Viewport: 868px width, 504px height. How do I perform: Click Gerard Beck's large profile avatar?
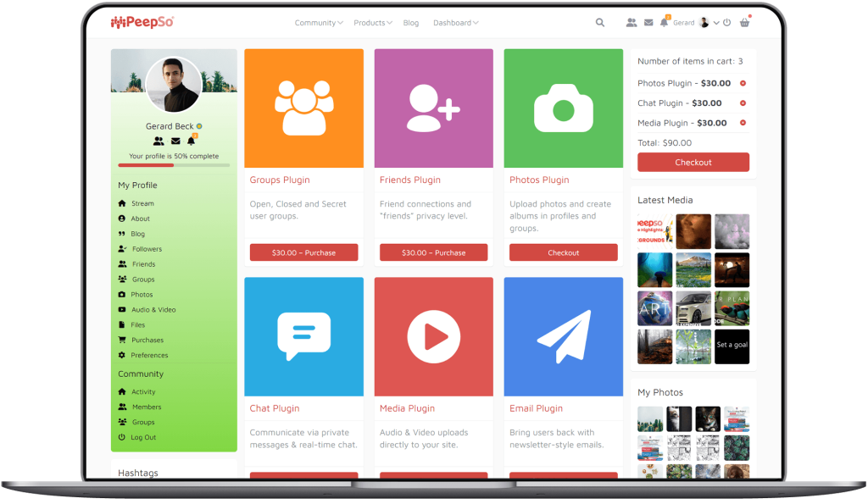point(173,85)
